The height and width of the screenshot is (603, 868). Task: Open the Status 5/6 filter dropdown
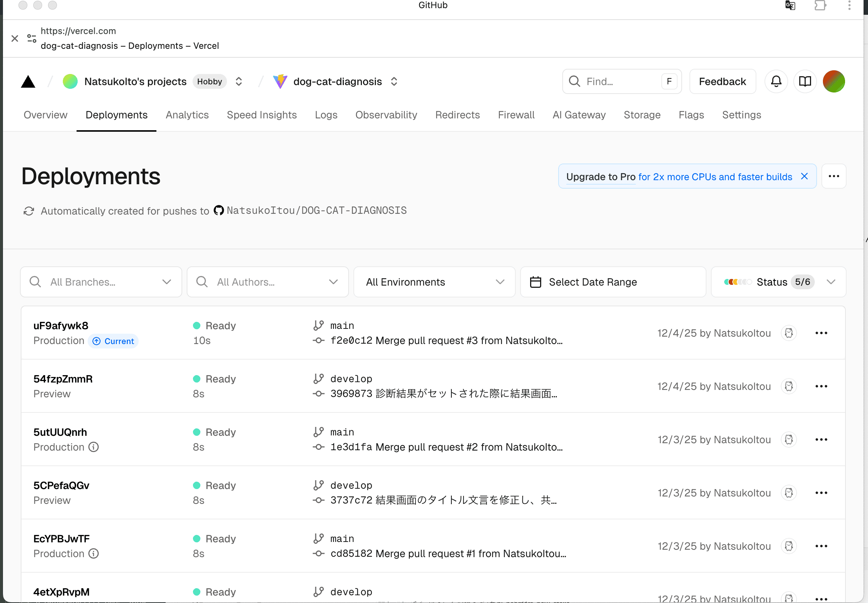[x=778, y=282]
